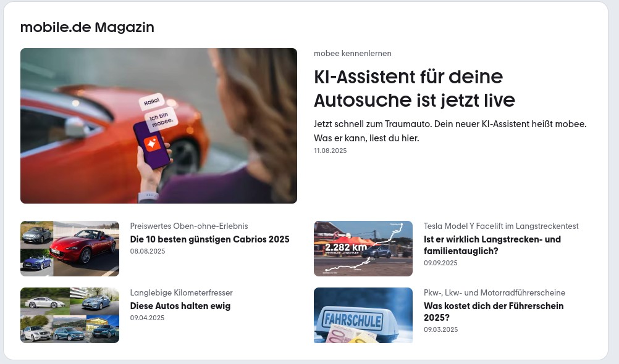
Task: Click the teaser text "Jetzt schnell zum Traumauto"
Action: 373,124
